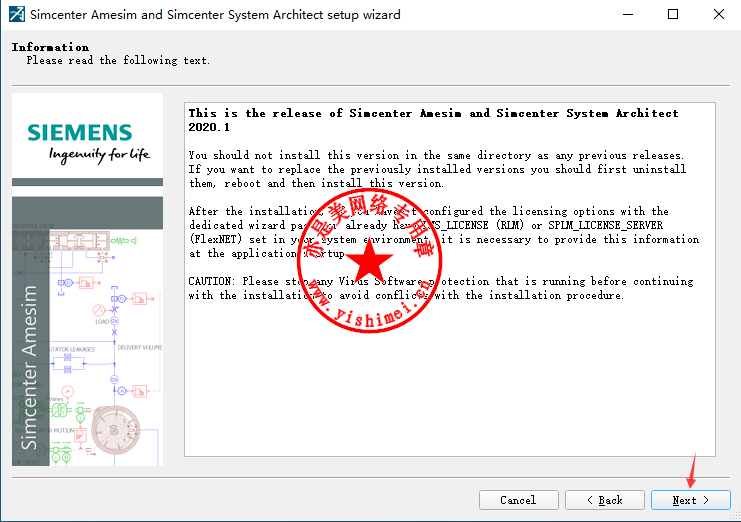The height and width of the screenshot is (522, 741).
Task: Click the 'You should not install this version' paragraph
Action: (437, 169)
